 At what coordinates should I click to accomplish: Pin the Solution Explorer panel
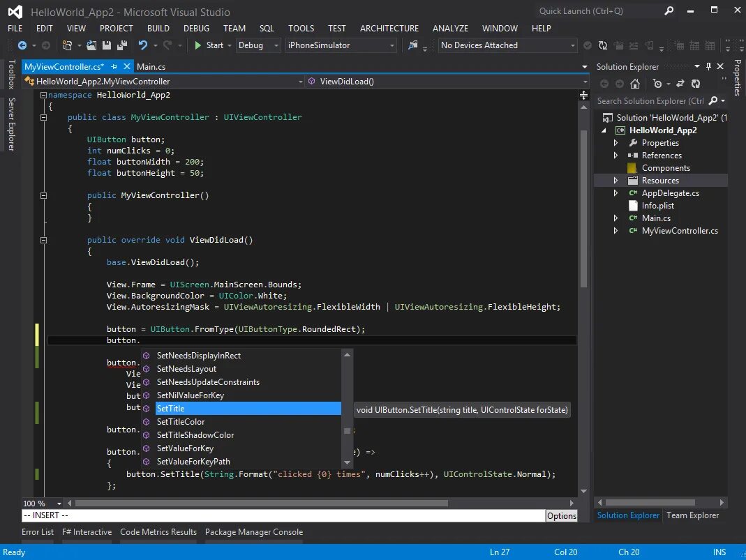coord(708,66)
